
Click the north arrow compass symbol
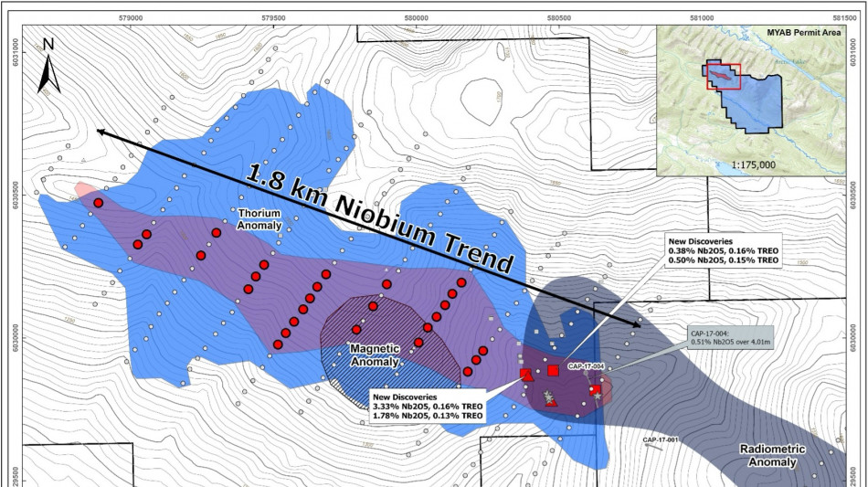(48, 67)
